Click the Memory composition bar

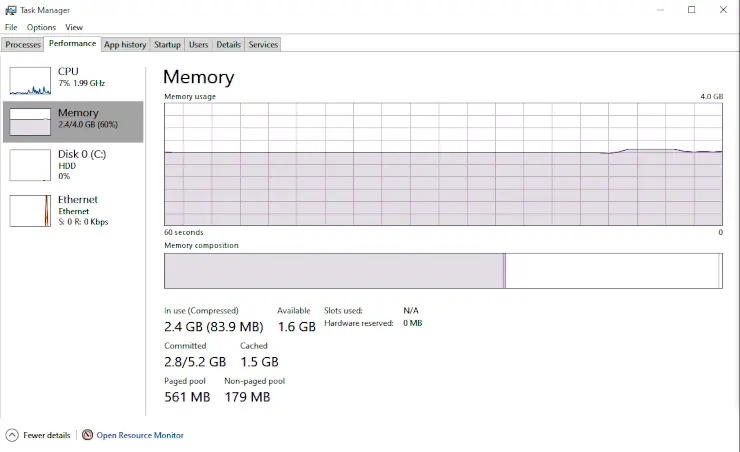click(x=443, y=271)
